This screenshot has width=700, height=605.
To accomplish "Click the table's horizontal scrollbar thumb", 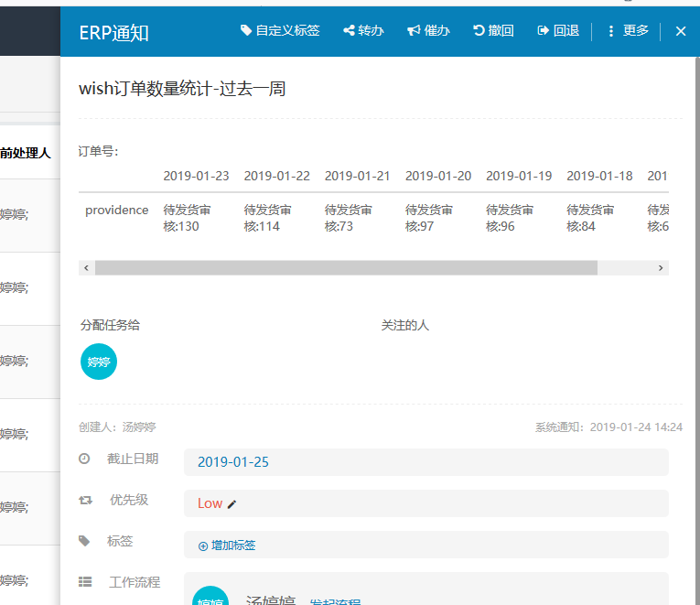I will [x=346, y=268].
